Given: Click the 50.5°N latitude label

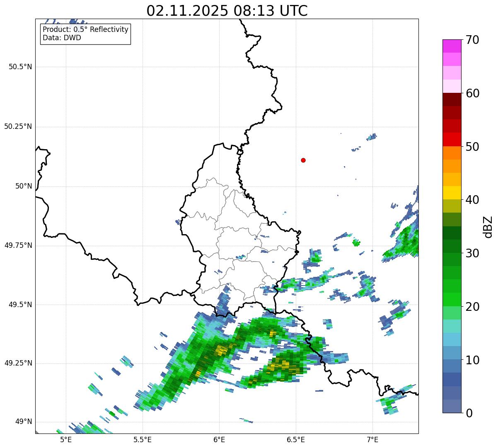Looking at the screenshot, I should tap(20, 67).
